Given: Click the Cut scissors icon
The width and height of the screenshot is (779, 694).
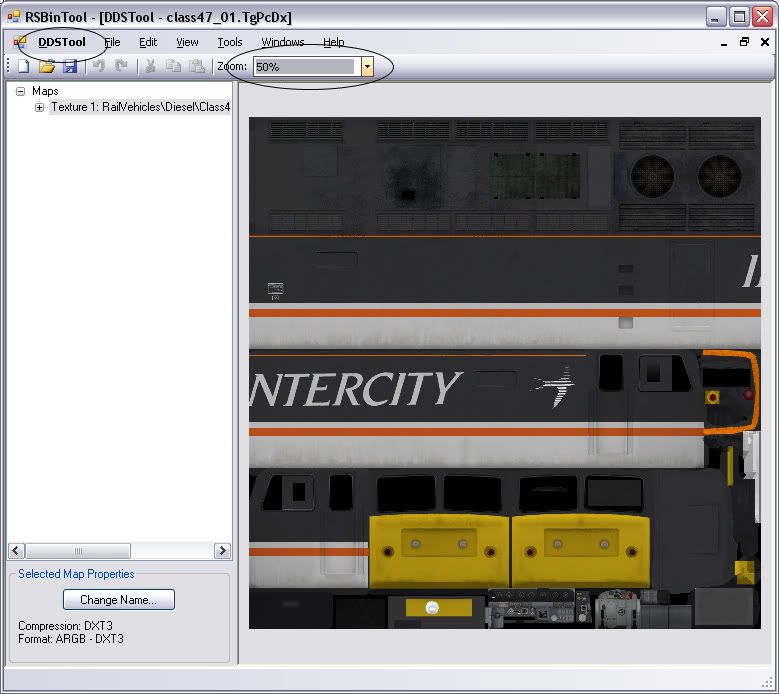Looking at the screenshot, I should pyautogui.click(x=151, y=66).
